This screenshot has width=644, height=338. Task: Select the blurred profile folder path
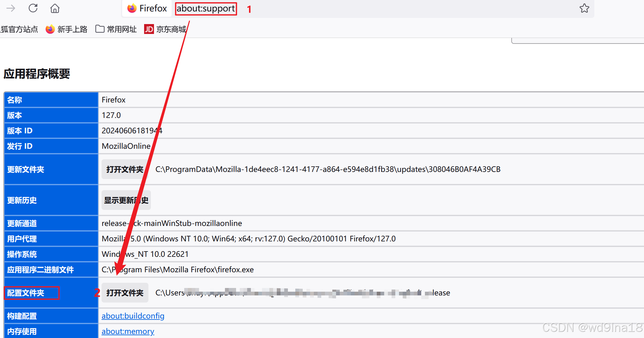[303, 293]
